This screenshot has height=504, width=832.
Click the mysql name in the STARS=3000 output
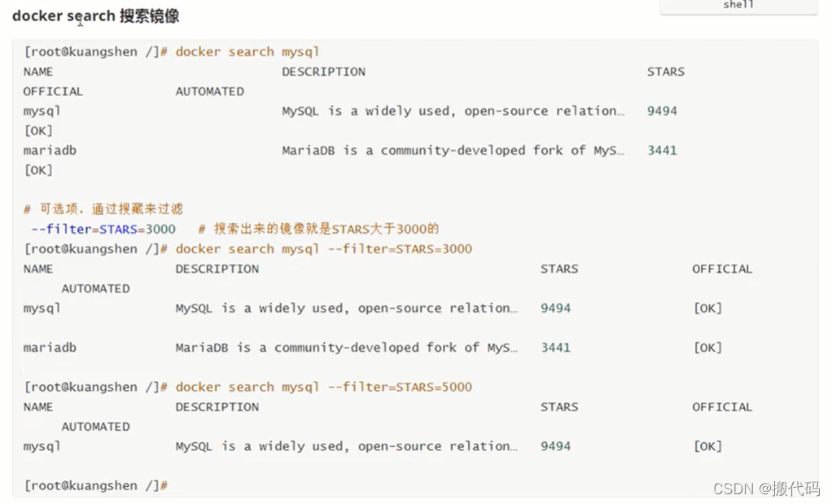pos(42,309)
